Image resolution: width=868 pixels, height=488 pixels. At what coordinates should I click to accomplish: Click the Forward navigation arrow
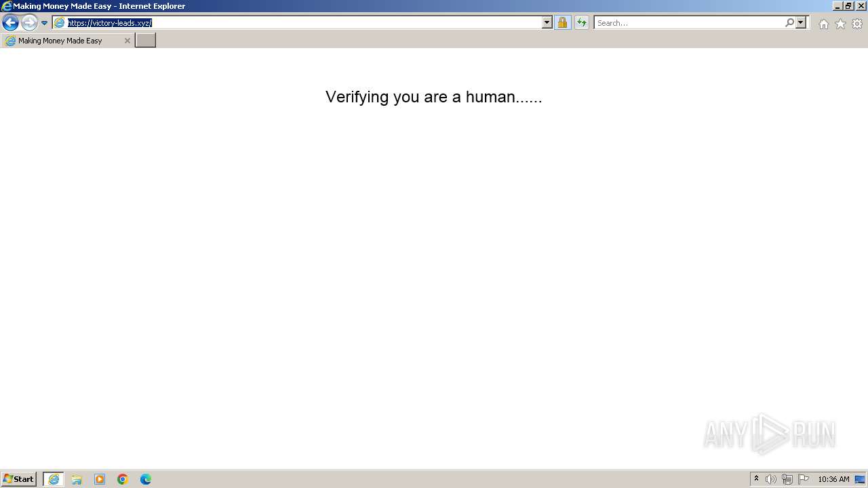click(28, 23)
